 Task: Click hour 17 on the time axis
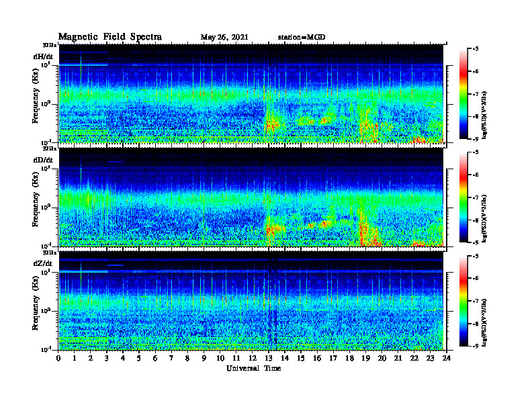click(x=333, y=358)
